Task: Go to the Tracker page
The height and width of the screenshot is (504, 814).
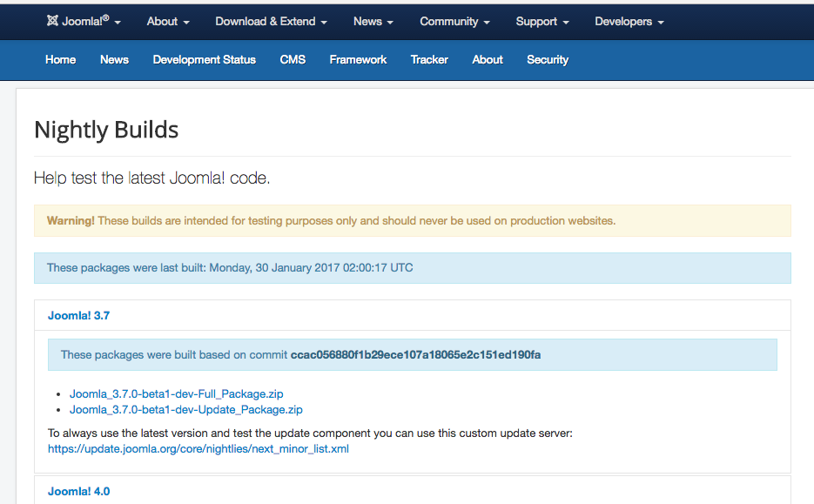Action: (429, 60)
